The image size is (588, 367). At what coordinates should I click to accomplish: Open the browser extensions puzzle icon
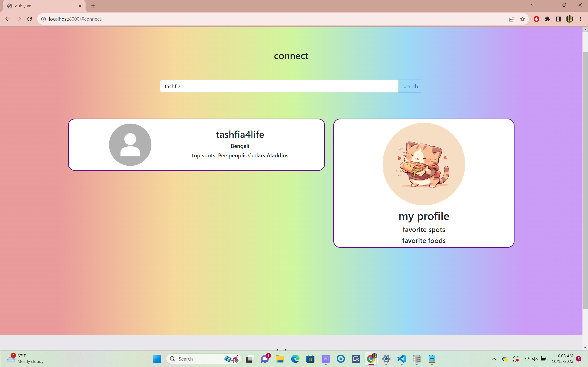point(547,19)
